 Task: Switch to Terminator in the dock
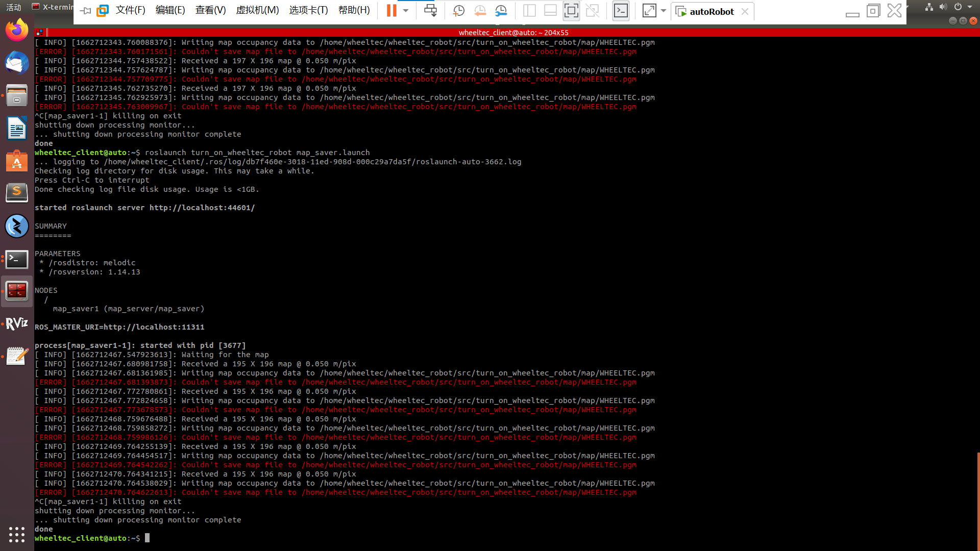point(17,291)
